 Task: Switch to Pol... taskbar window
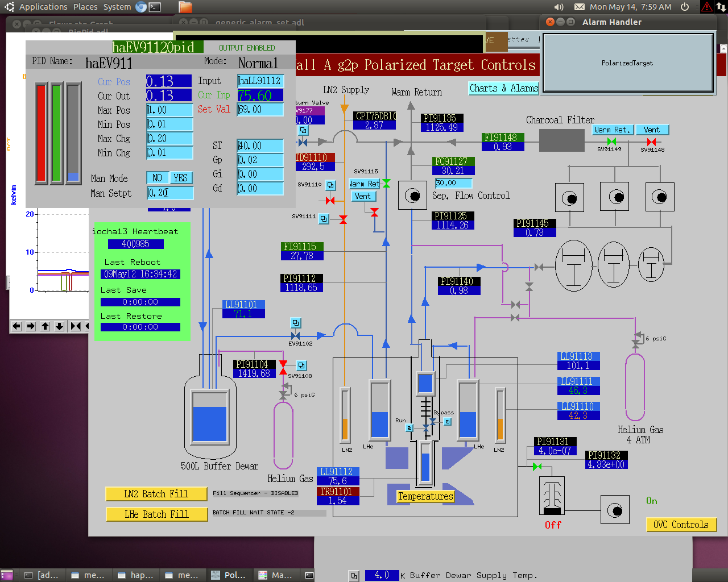coord(229,575)
